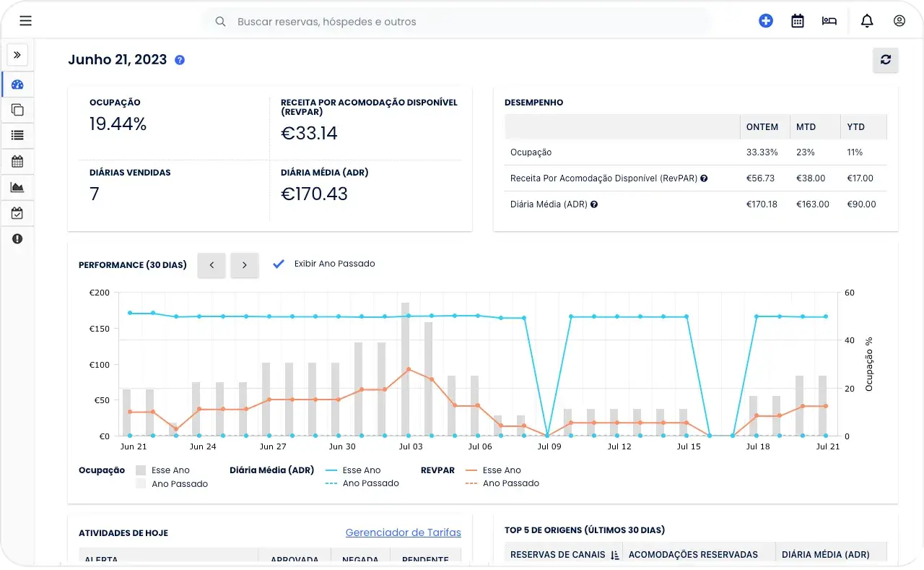Viewport: 924px width, 570px height.
Task: Click the refresh dashboard button
Action: (886, 60)
